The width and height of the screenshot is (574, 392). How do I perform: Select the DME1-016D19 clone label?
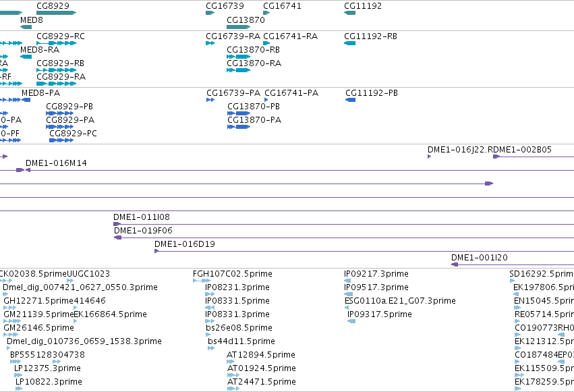pyautogui.click(x=185, y=244)
